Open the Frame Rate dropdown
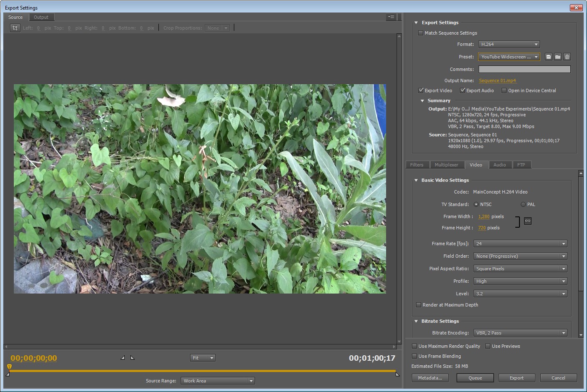Image resolution: width=587 pixels, height=392 pixels. tap(520, 244)
